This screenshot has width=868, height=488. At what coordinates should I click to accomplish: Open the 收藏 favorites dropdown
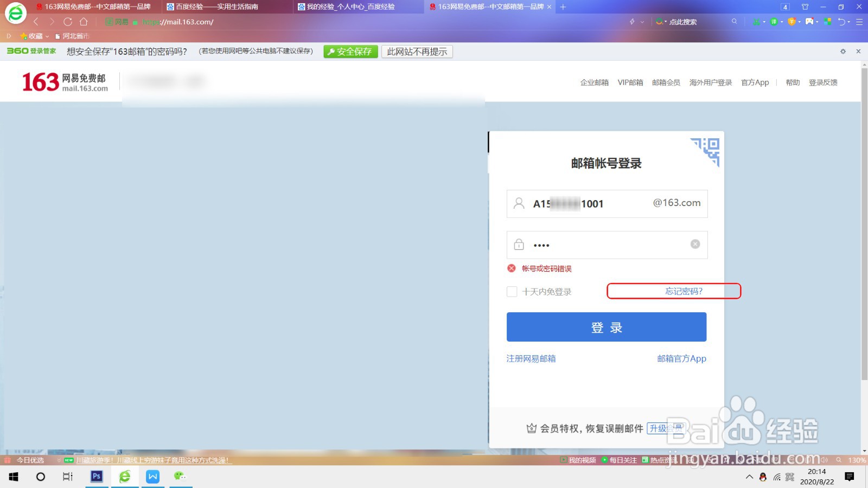click(x=35, y=36)
